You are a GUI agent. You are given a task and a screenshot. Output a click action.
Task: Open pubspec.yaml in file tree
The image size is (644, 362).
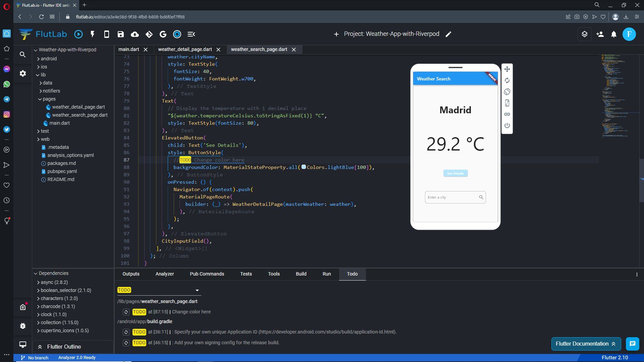[62, 171]
